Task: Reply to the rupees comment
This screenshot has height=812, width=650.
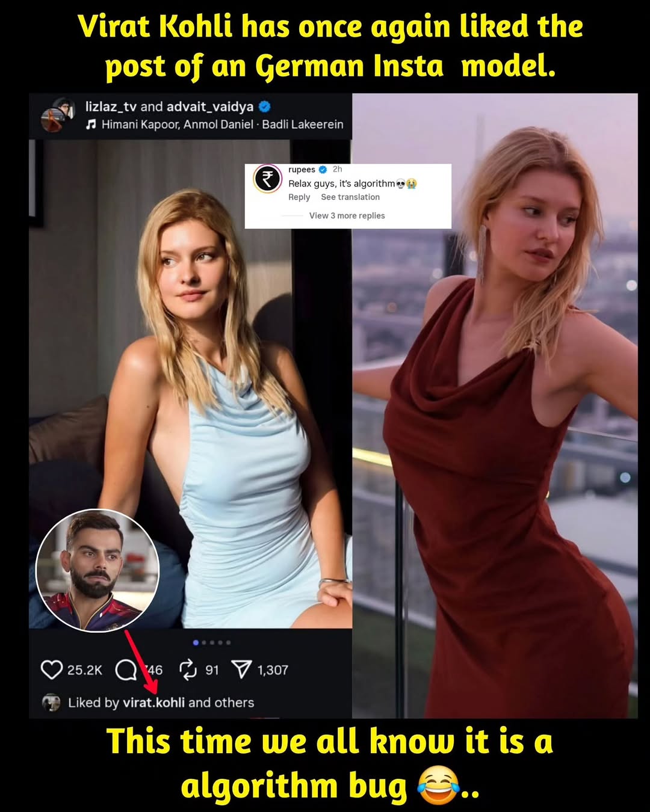Action: (x=299, y=197)
